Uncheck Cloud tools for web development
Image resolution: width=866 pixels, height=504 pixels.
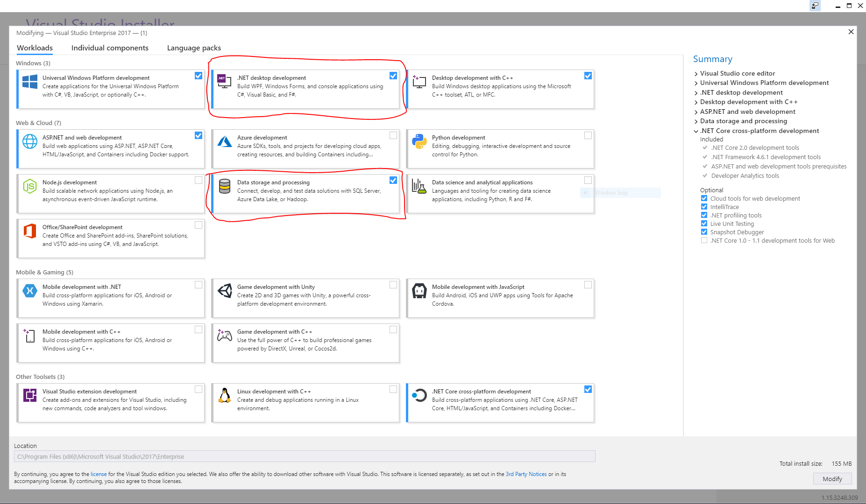point(704,198)
